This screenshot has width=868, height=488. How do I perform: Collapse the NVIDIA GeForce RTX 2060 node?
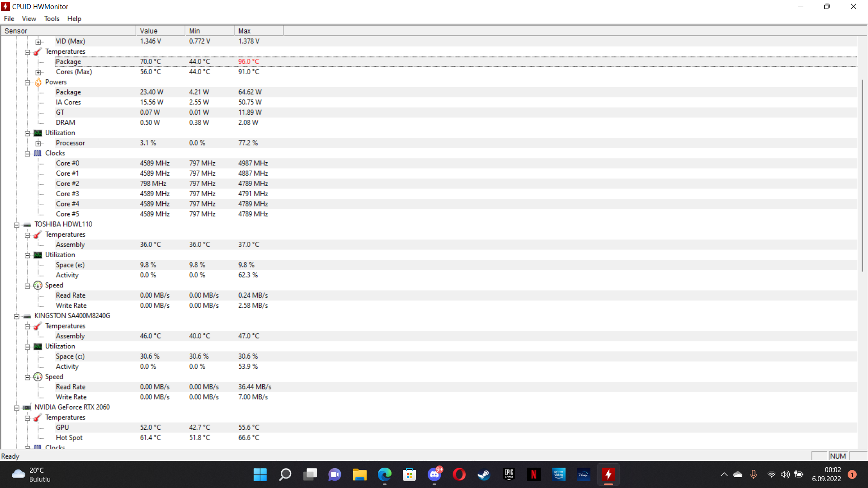coord(17,408)
